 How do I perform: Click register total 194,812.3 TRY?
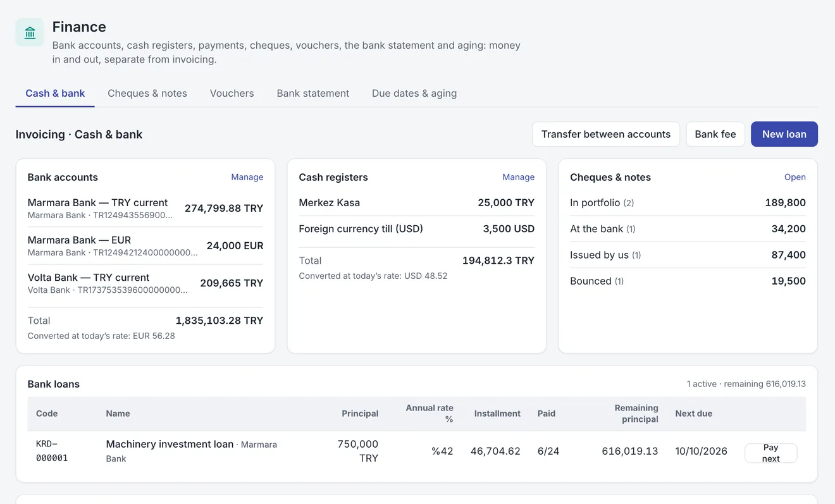498,261
